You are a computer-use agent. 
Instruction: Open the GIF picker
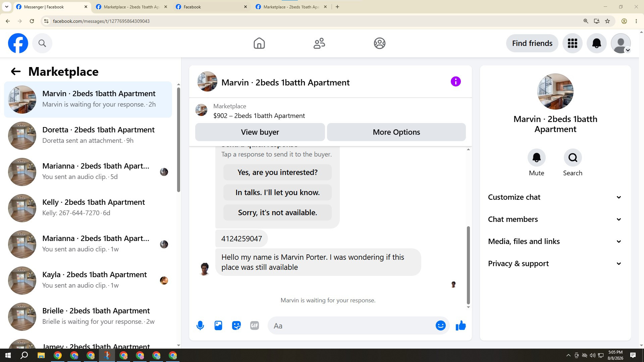(255, 325)
